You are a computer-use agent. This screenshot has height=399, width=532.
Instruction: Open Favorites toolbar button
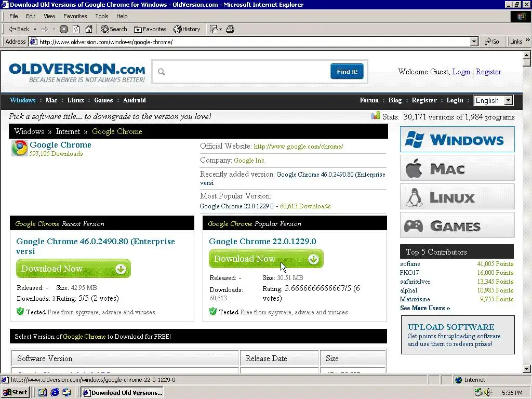point(150,29)
